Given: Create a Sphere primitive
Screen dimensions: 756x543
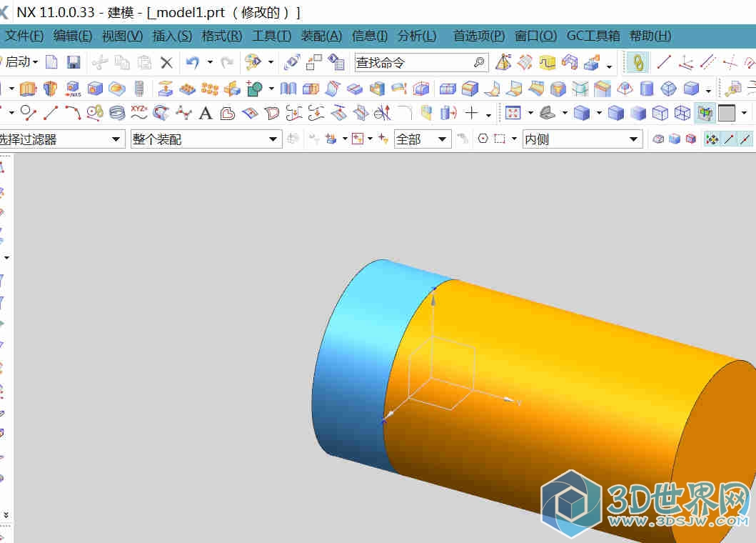Looking at the screenshot, I should 669,89.
